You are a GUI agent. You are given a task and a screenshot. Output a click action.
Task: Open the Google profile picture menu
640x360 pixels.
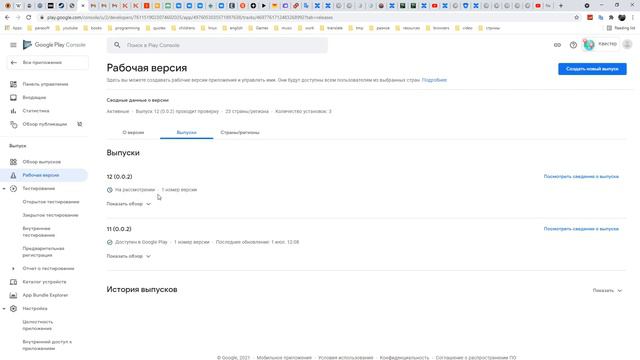(x=627, y=44)
